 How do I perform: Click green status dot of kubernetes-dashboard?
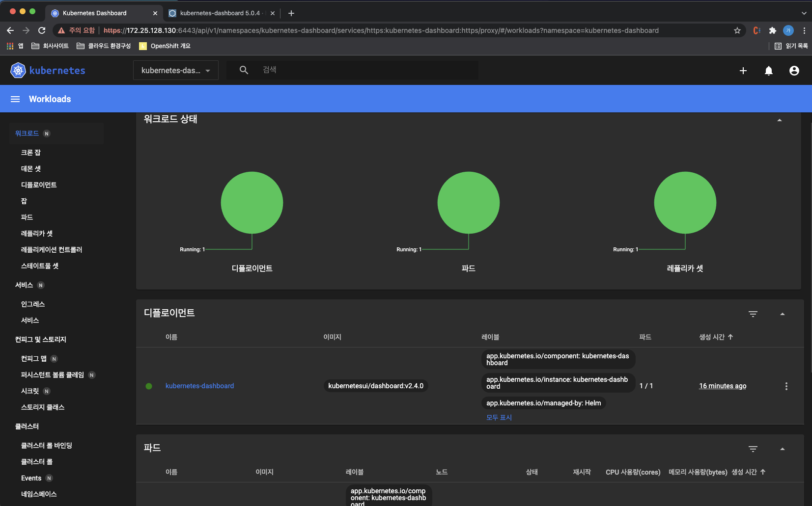[149, 386]
